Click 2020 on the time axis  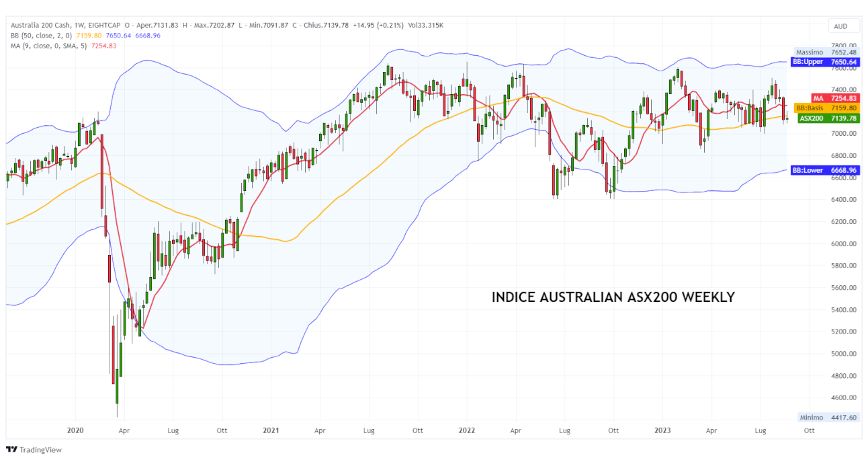[x=75, y=430]
